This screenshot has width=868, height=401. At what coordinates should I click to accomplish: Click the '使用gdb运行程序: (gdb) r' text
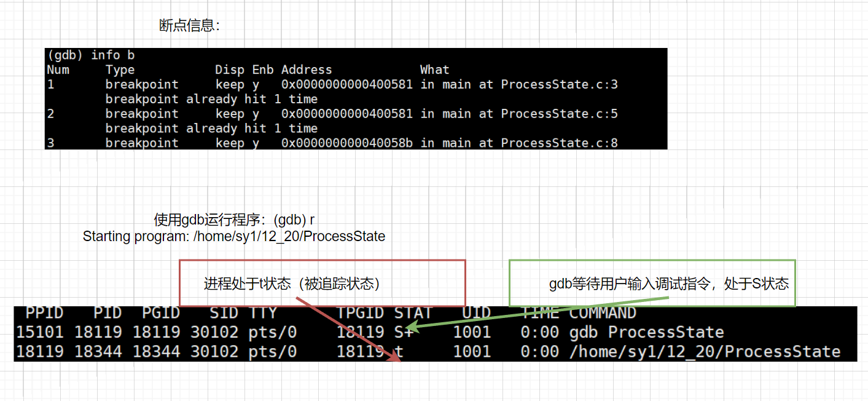[234, 220]
